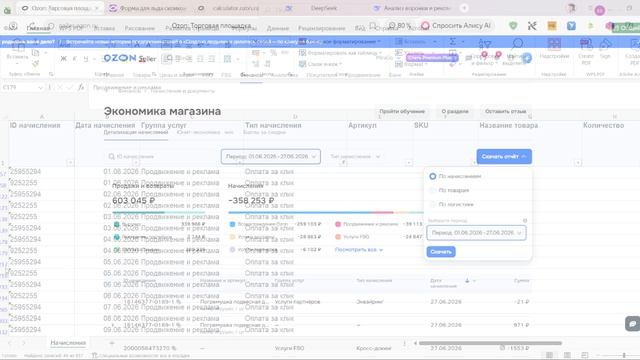Viewport: 640px width, 360px height.
Task: Select the По логистике radio option
Action: [x=433, y=204]
